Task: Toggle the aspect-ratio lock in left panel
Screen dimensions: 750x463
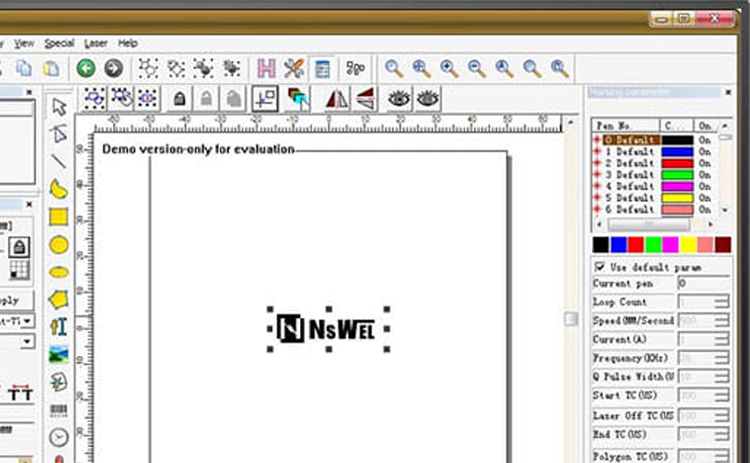Action: (x=19, y=247)
